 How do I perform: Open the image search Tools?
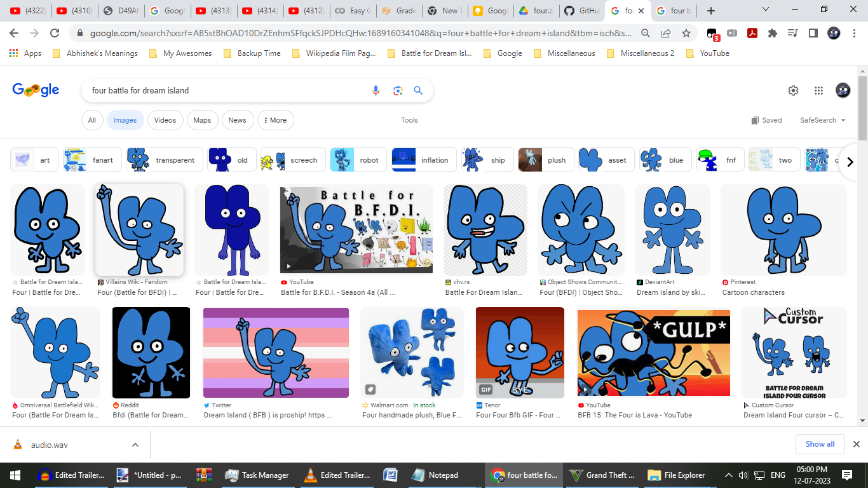coord(410,120)
